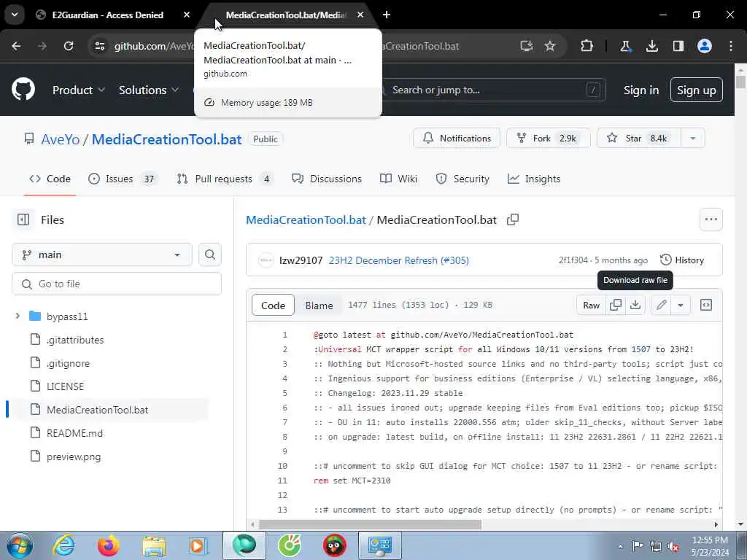Collapse the file tree panel icon
This screenshot has width=747, height=560.
(x=23, y=219)
